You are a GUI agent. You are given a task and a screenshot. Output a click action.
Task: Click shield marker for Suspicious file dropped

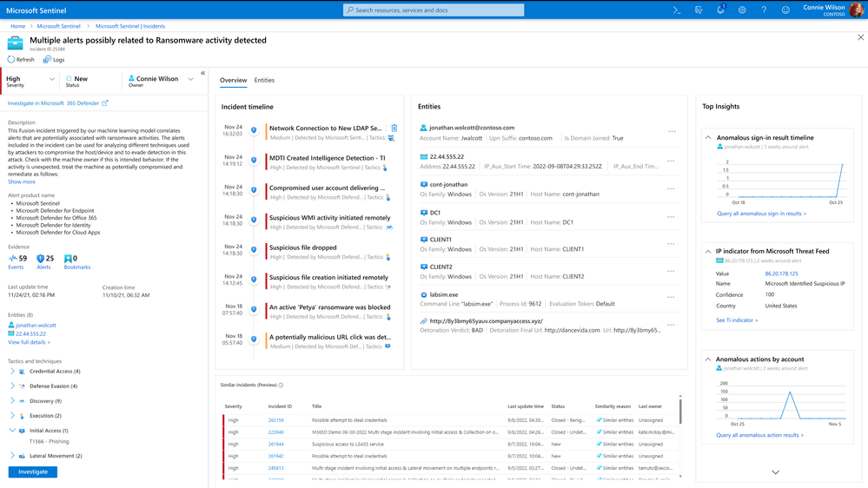[254, 249]
